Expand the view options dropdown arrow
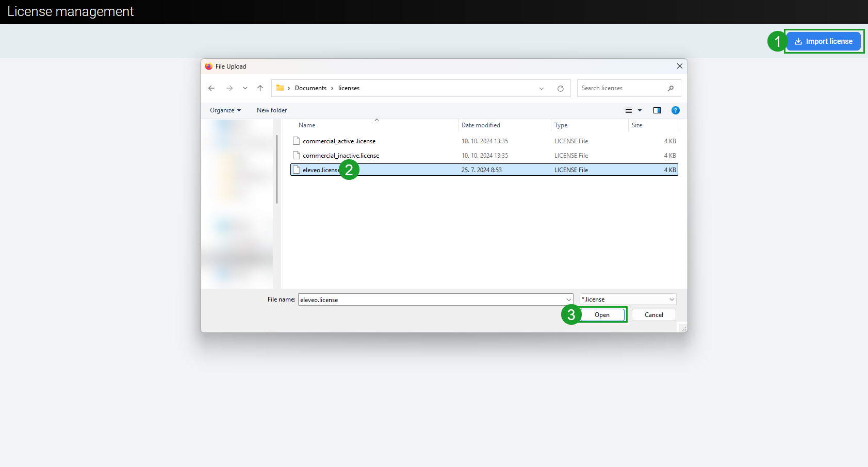Viewport: 868px width, 467px height. pos(640,110)
